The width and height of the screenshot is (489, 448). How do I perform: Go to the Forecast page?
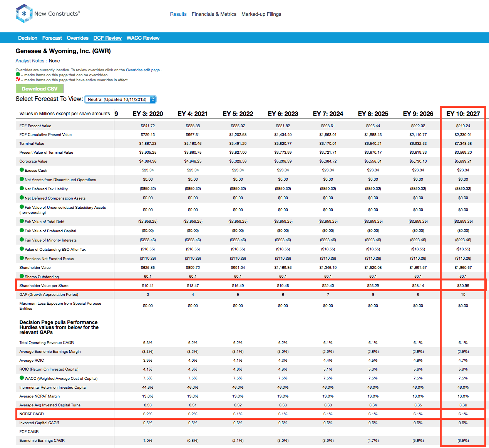(52, 38)
